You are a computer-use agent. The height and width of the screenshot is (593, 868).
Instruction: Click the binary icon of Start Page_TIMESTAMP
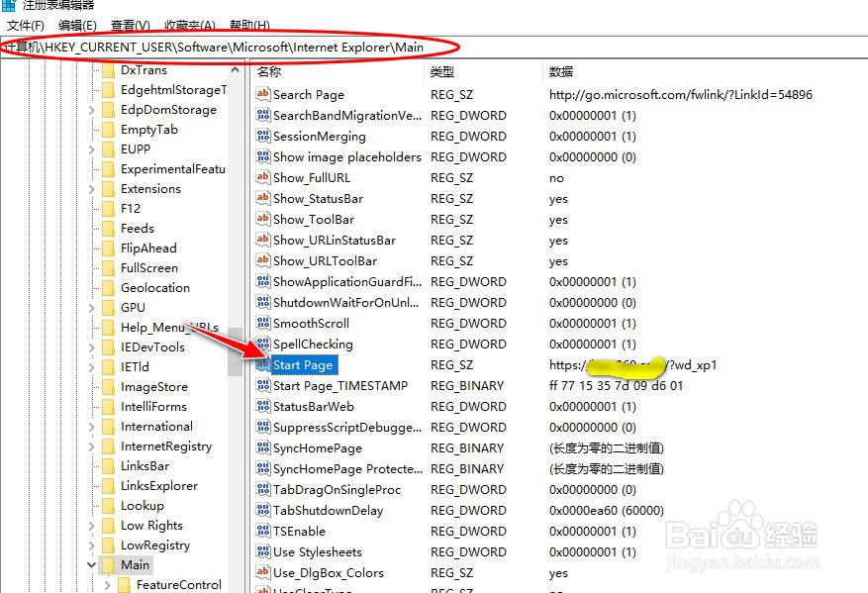point(263,385)
